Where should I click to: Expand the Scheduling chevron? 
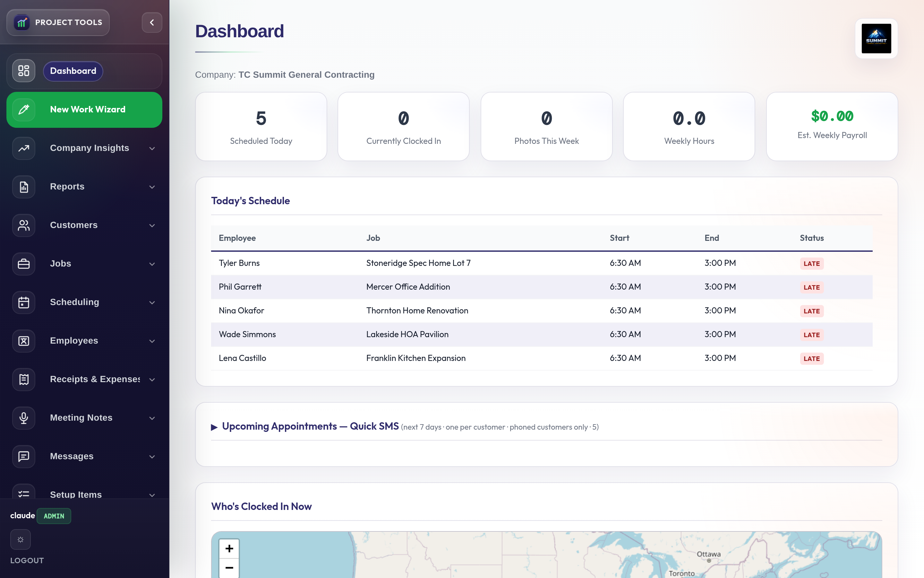click(152, 303)
